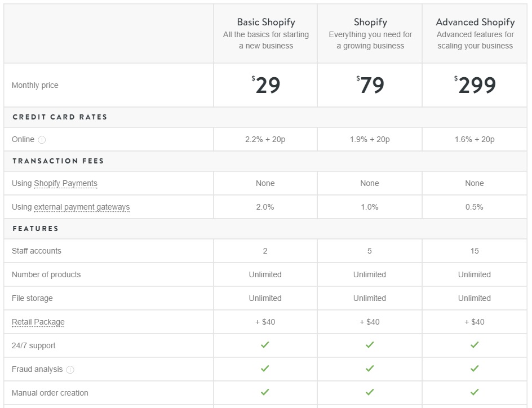
Task: Click the $29 monthly price
Action: click(x=266, y=85)
